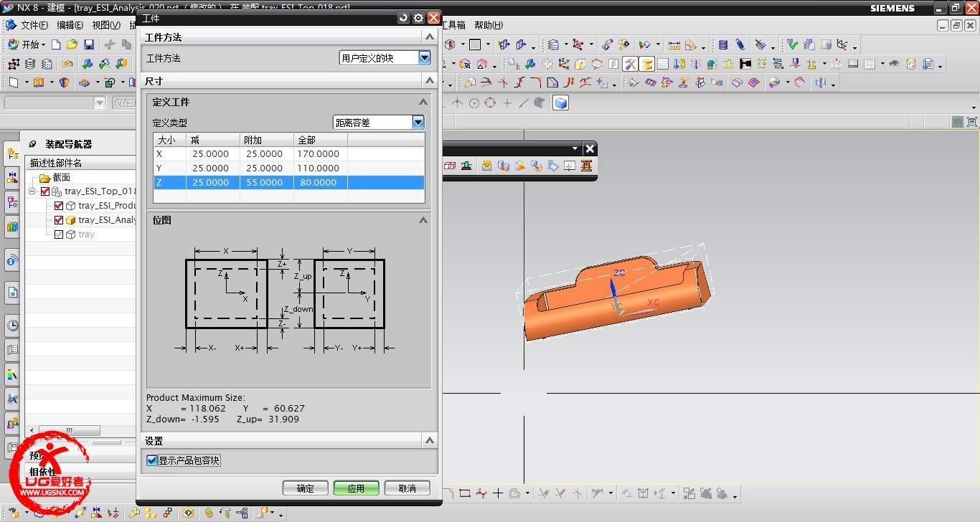This screenshot has width=980, height=522.
Task: Open the 文件(F) menu
Action: [34, 25]
